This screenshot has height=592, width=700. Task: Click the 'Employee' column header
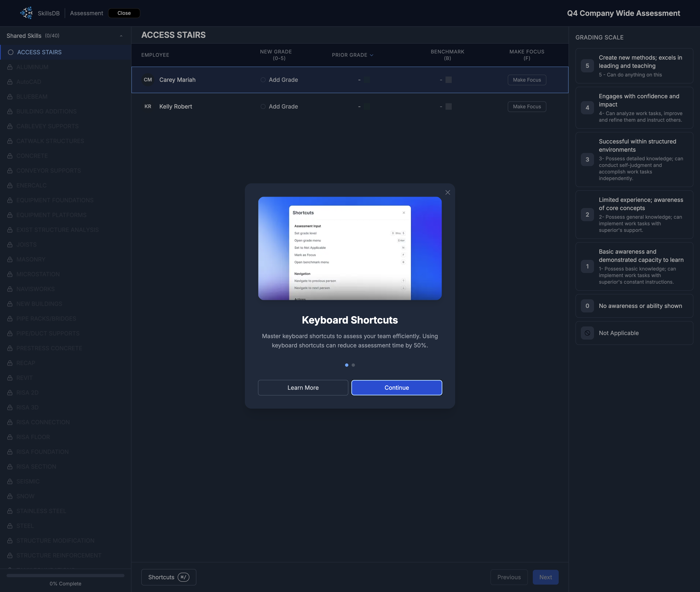155,55
